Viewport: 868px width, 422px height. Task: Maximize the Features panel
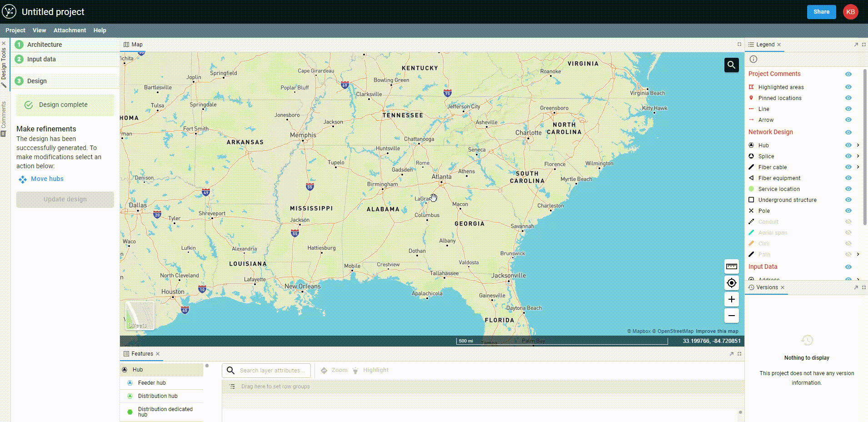point(739,354)
